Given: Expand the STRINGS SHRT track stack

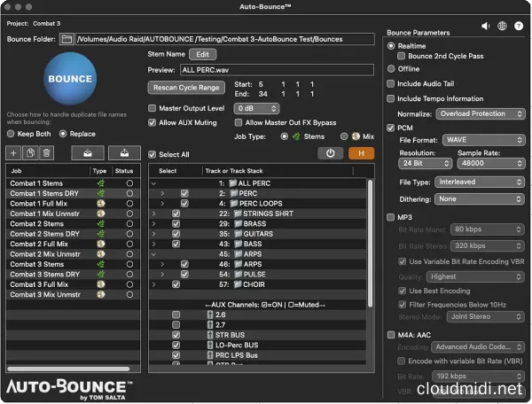Looking at the screenshot, I should [153, 214].
